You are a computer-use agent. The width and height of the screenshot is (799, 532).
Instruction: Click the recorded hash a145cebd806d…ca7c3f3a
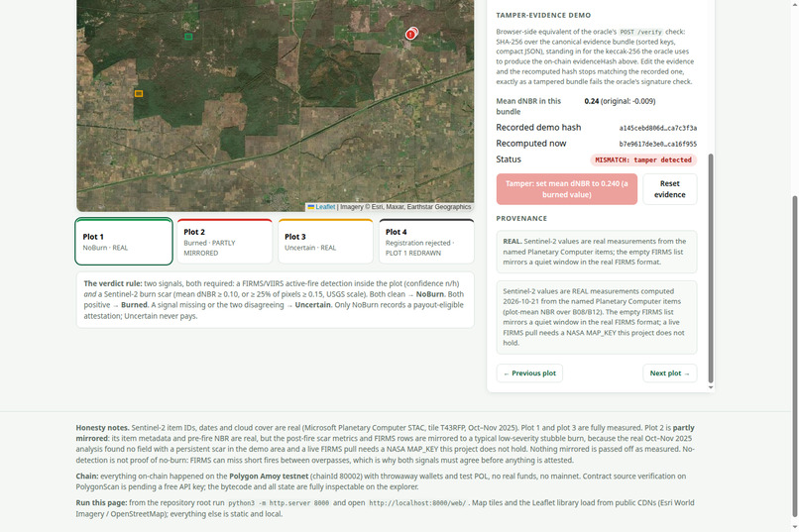point(658,128)
